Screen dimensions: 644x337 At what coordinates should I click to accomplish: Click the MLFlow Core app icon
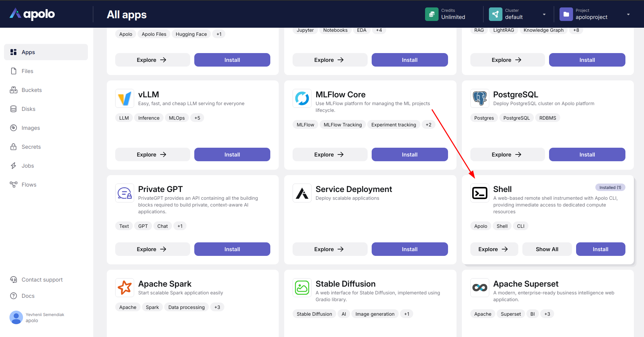pos(302,98)
